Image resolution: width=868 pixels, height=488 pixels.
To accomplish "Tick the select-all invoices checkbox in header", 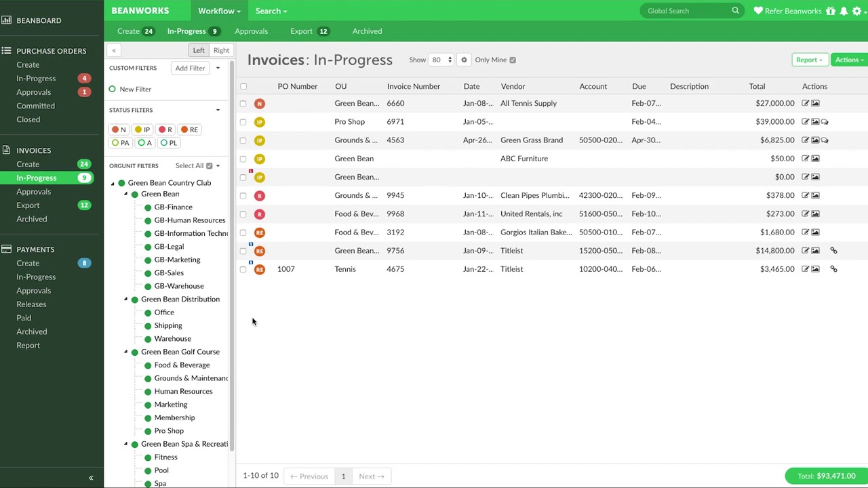I will click(243, 86).
